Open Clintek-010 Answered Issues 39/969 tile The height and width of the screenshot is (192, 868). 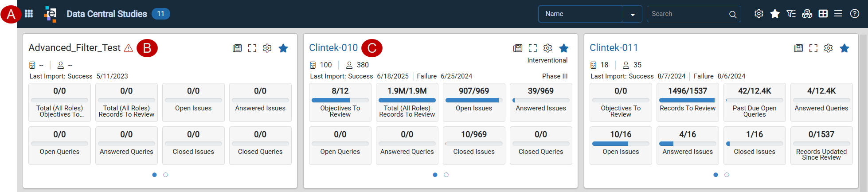coord(541,102)
